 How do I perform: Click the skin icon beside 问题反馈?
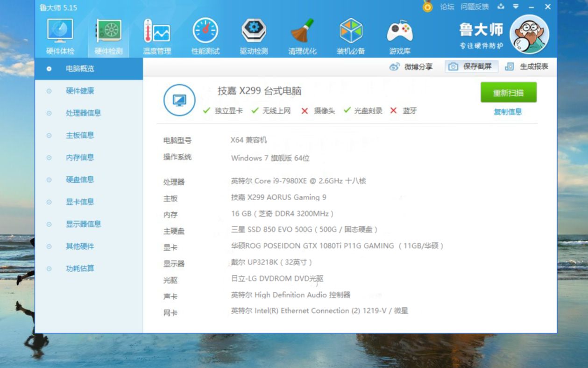pos(501,7)
